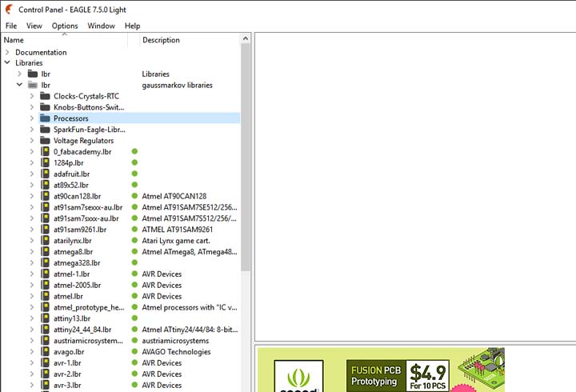Toggle in-use green dot for atmel.lbr

pyautogui.click(x=135, y=296)
